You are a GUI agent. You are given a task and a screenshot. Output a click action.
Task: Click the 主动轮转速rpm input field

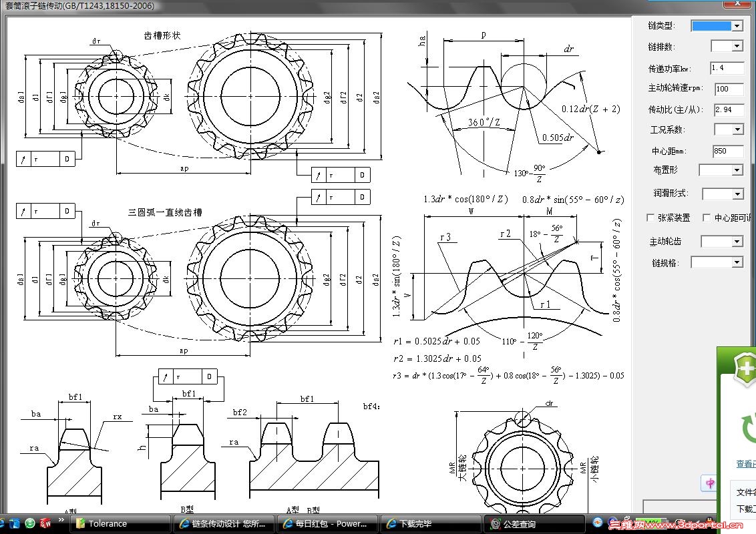(729, 89)
